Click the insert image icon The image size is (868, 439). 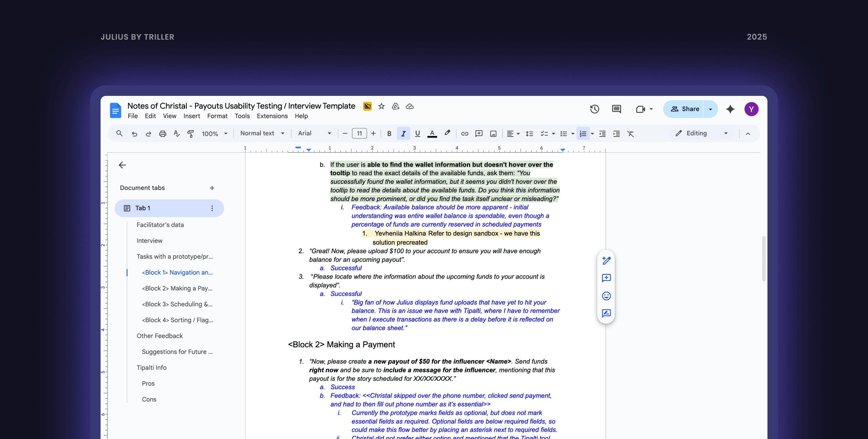click(493, 134)
